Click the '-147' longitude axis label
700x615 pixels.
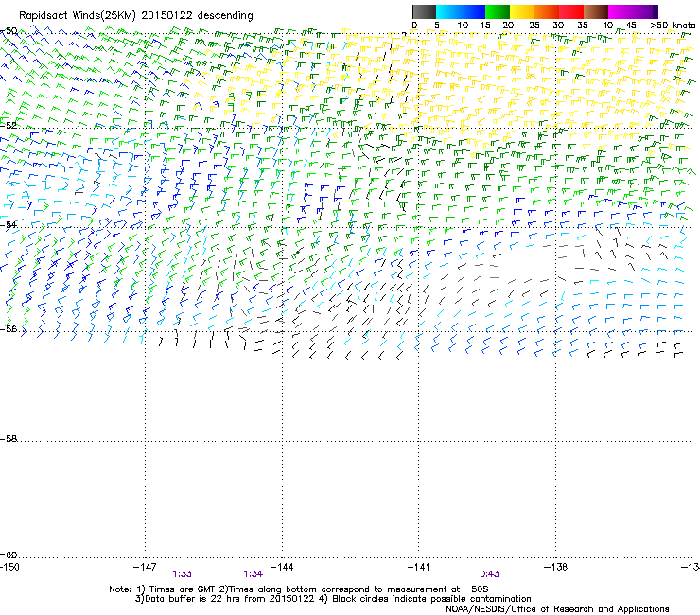tap(145, 567)
